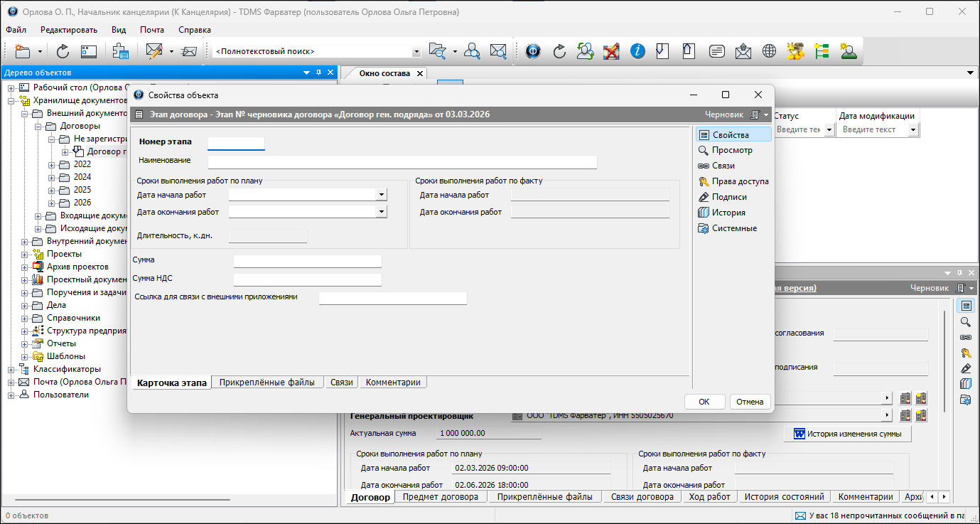Image resolution: width=980 pixels, height=524 pixels.
Task: Click Просмотр magnifier in dialog sidebar
Action: click(x=731, y=150)
